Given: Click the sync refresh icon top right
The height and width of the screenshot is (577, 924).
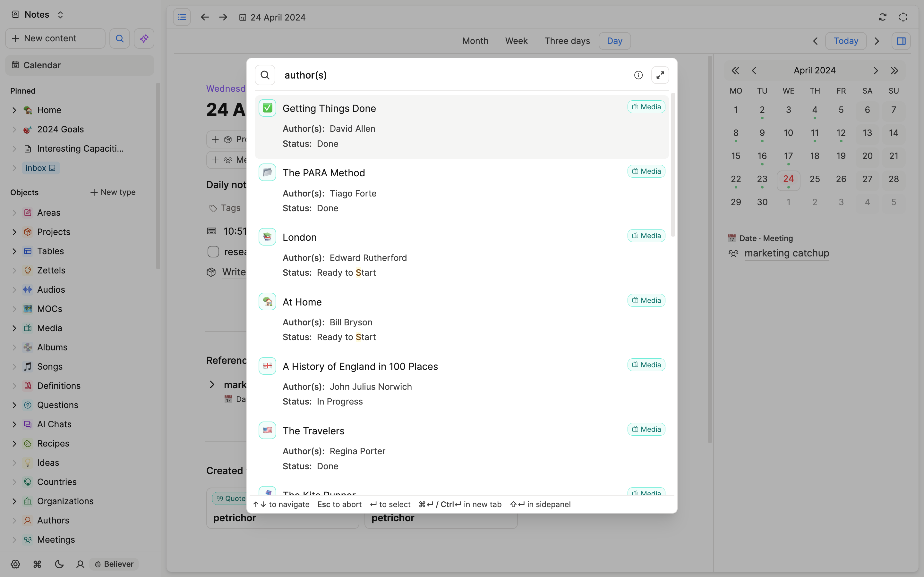Looking at the screenshot, I should point(882,17).
